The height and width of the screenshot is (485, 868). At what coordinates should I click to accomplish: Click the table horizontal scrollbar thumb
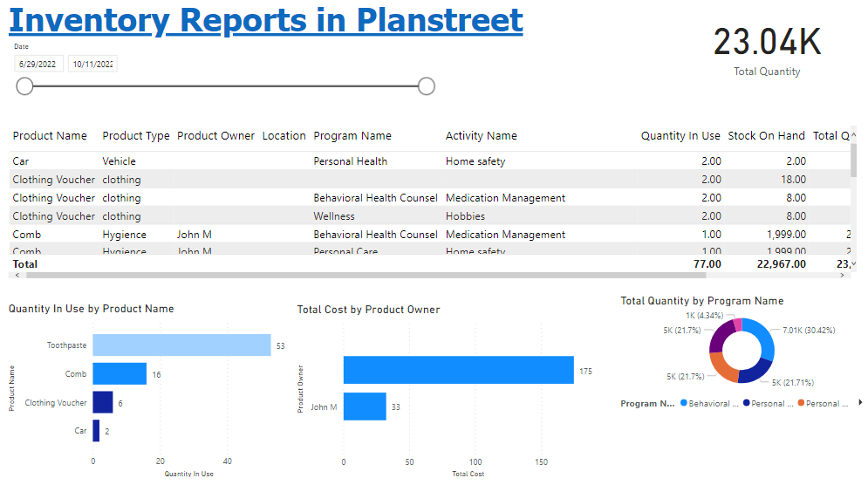coord(366,275)
